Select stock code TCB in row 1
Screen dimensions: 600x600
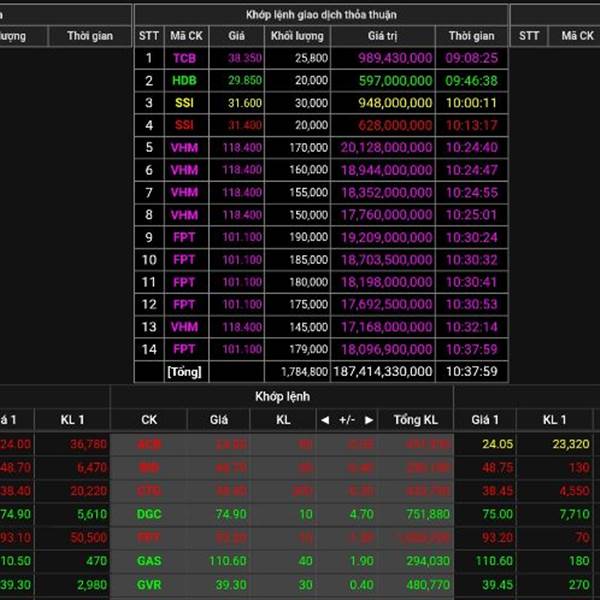(x=184, y=58)
